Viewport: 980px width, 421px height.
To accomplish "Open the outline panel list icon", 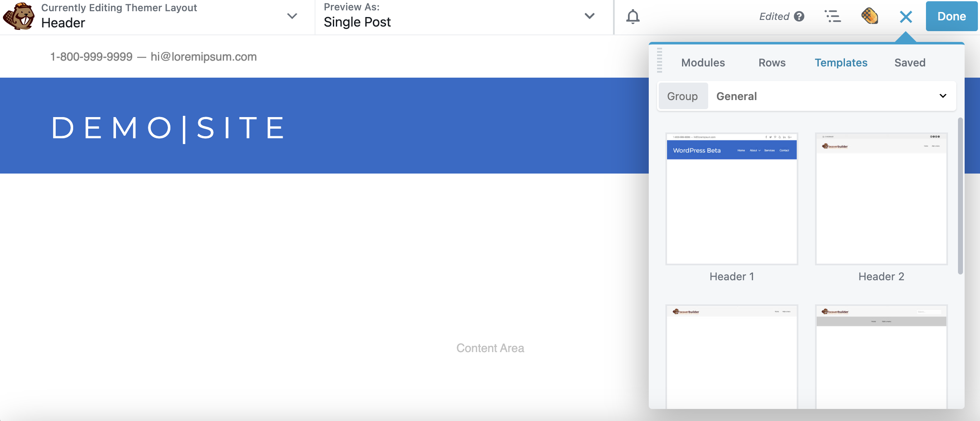I will pos(832,17).
